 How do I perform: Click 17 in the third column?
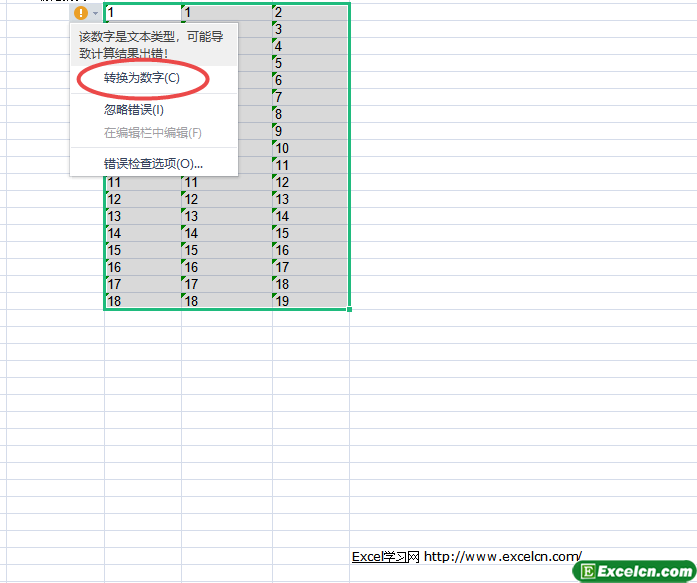[310, 267]
